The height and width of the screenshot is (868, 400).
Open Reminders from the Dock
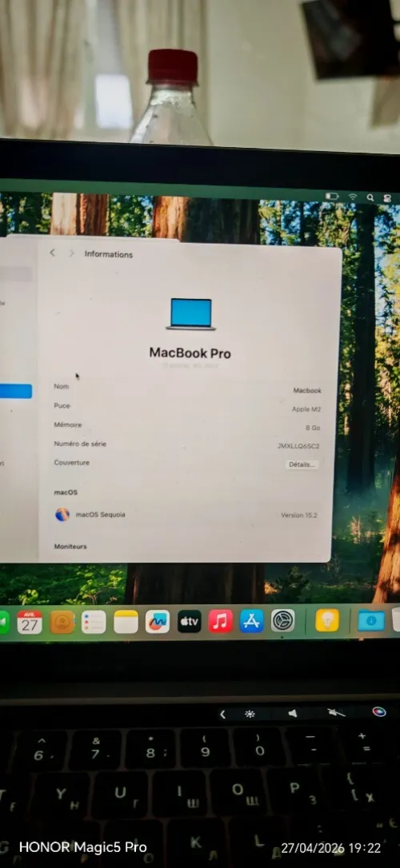click(94, 622)
